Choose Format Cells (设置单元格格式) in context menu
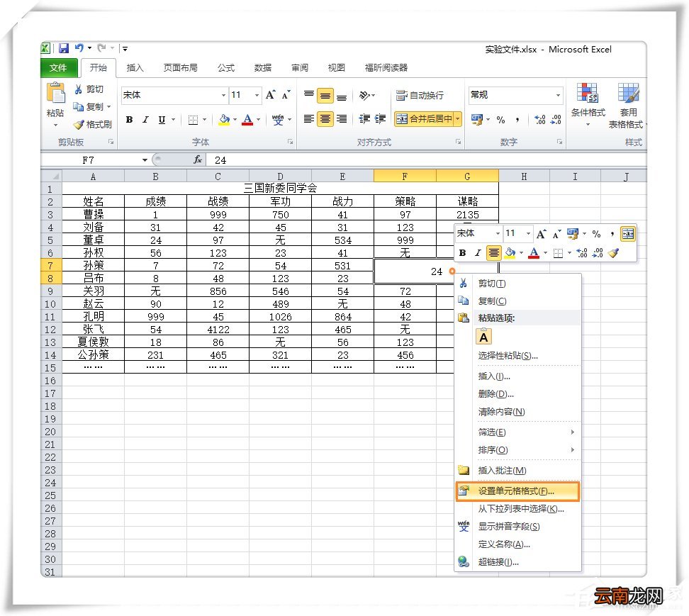The height and width of the screenshot is (616, 689). [x=518, y=491]
